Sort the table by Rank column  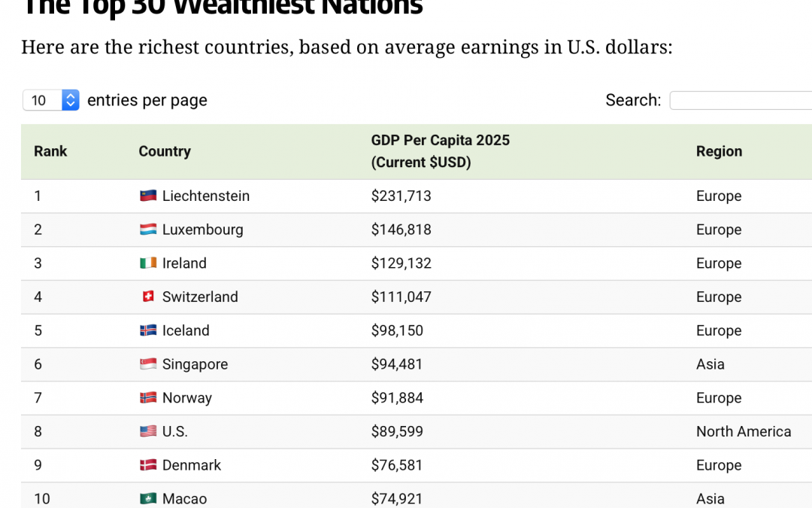[x=50, y=151]
